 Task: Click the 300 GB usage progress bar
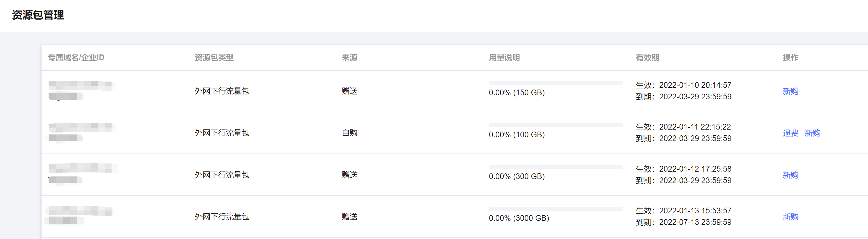tap(556, 167)
